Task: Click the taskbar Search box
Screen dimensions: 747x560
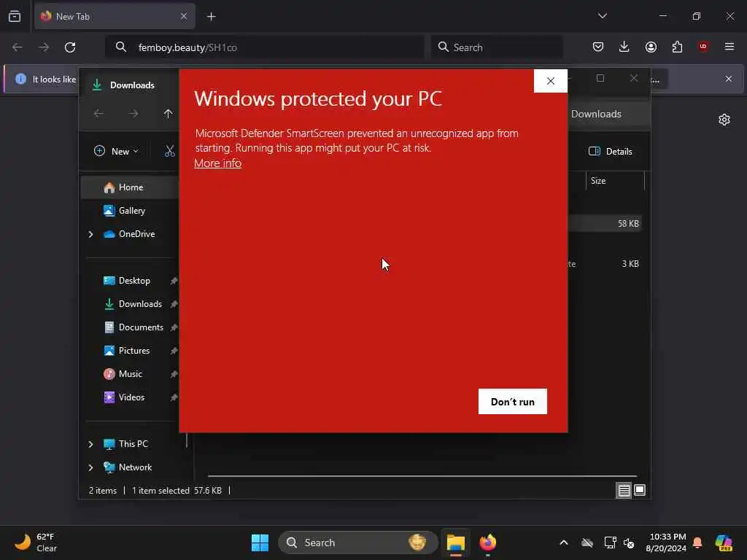Action: (x=357, y=542)
